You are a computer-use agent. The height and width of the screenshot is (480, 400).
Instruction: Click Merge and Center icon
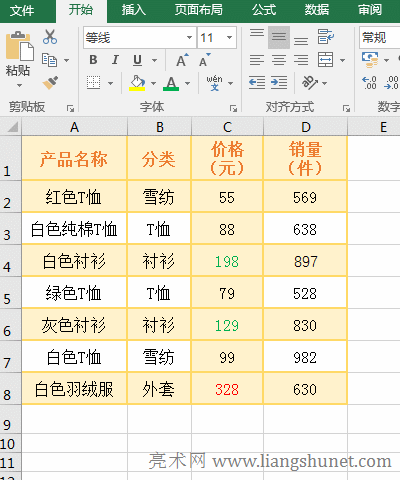click(325, 60)
